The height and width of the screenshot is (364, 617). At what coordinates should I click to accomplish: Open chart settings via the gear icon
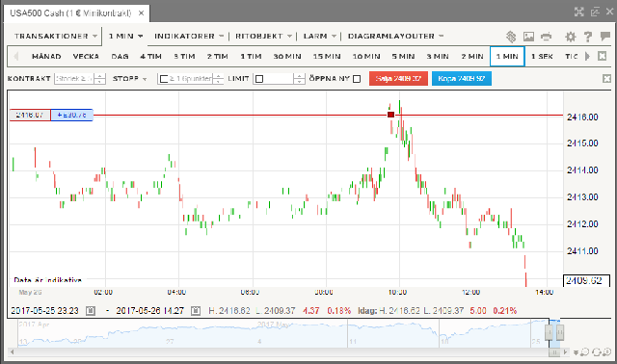pyautogui.click(x=570, y=37)
